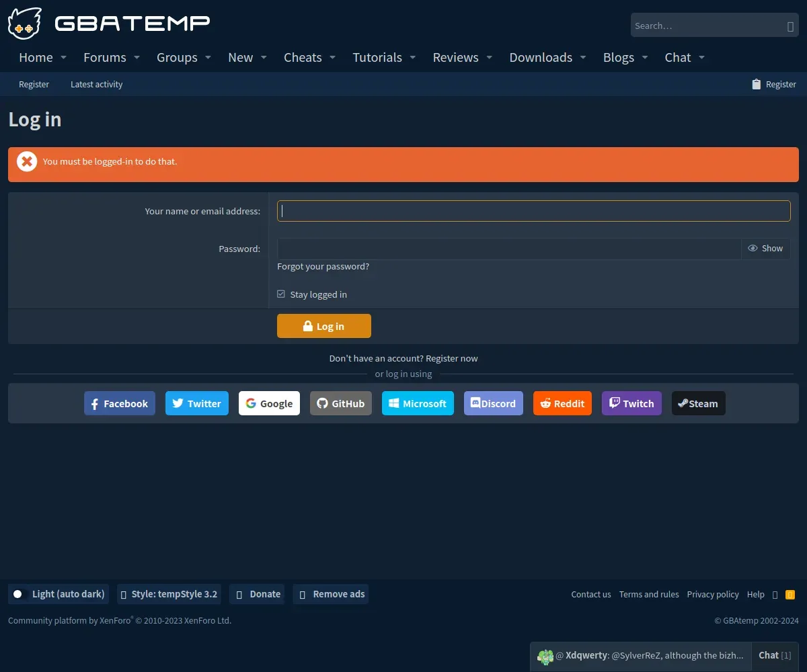Open the Cheats nav item
Screen dimensions: 807x672
click(303, 58)
